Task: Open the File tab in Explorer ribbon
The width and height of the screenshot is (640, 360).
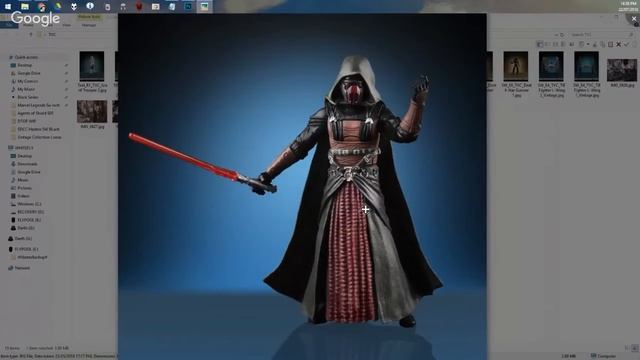Action: 9,25
